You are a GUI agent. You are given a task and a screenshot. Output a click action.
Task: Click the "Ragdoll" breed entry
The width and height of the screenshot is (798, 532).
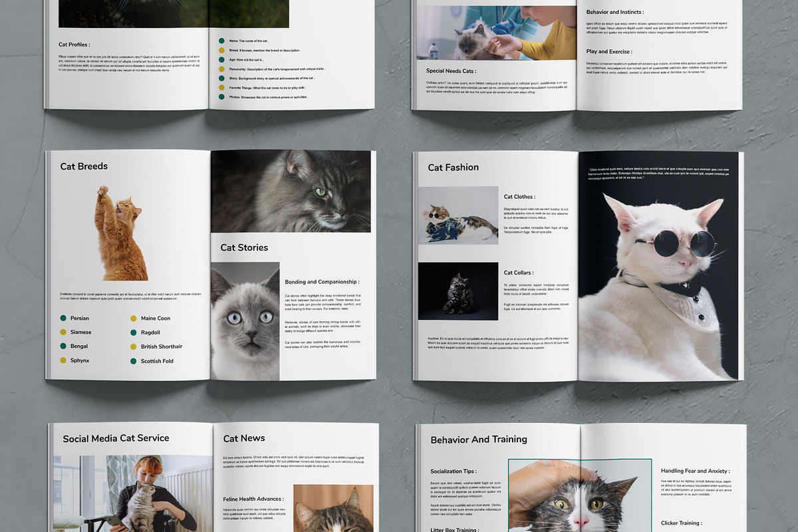145,332
